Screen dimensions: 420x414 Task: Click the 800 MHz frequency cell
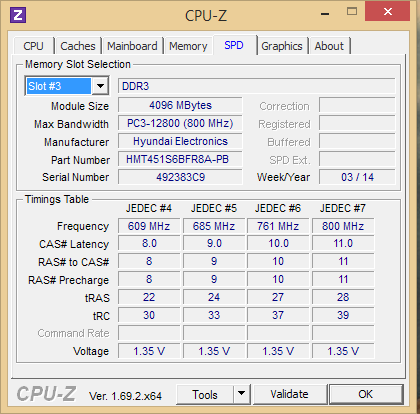coord(343,226)
